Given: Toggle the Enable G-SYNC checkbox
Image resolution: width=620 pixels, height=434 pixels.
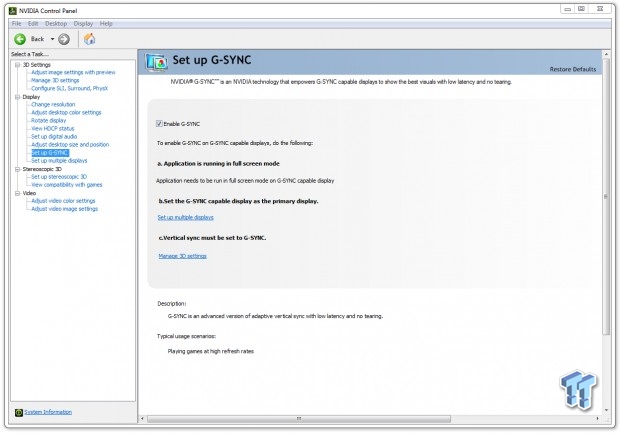Looking at the screenshot, I should click(159, 124).
